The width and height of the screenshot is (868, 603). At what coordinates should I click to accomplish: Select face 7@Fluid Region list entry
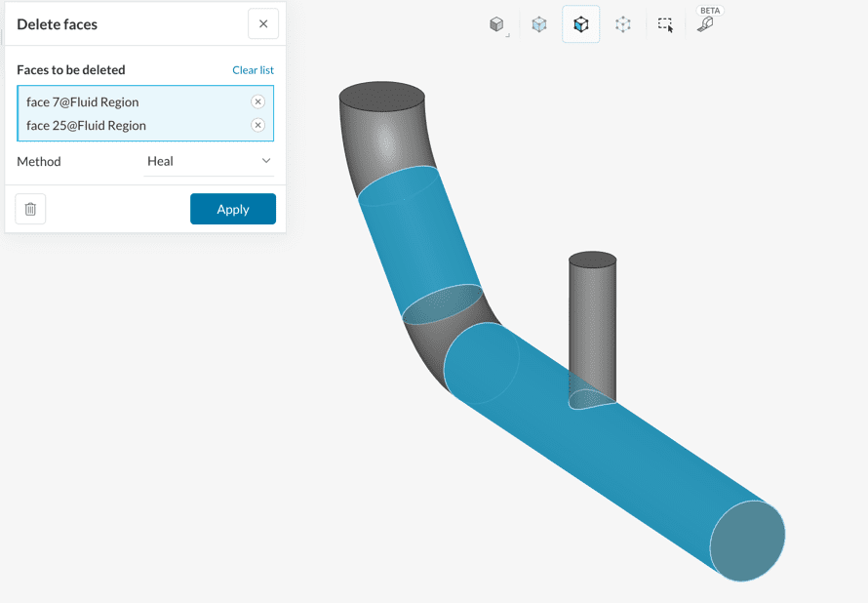[x=83, y=101]
